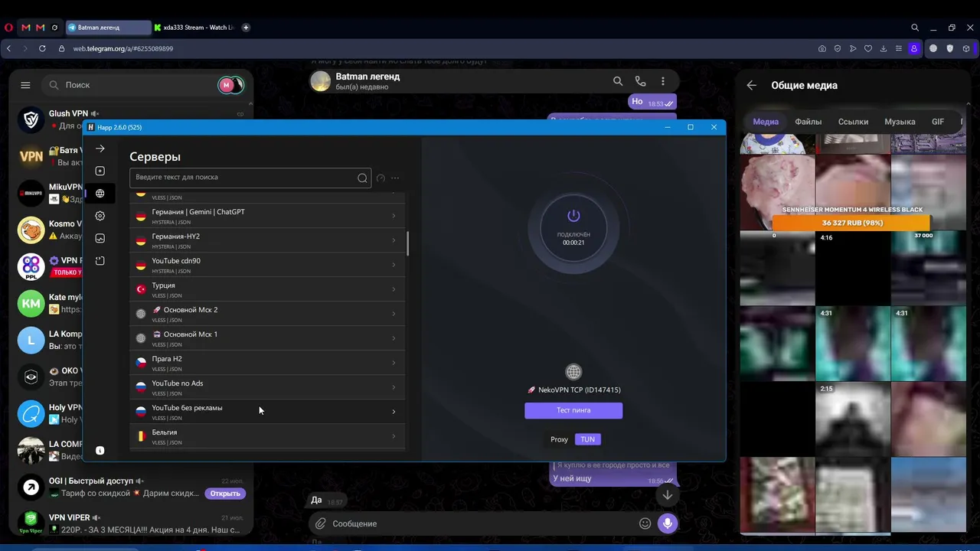980x551 pixels.
Task: Click the magnifier icon in the servers search field
Action: (362, 178)
